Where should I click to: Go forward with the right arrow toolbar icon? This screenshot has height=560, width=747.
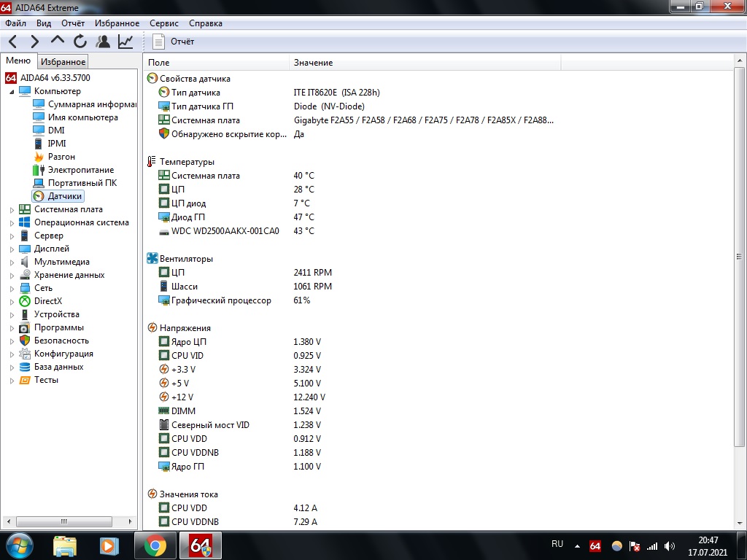35,42
